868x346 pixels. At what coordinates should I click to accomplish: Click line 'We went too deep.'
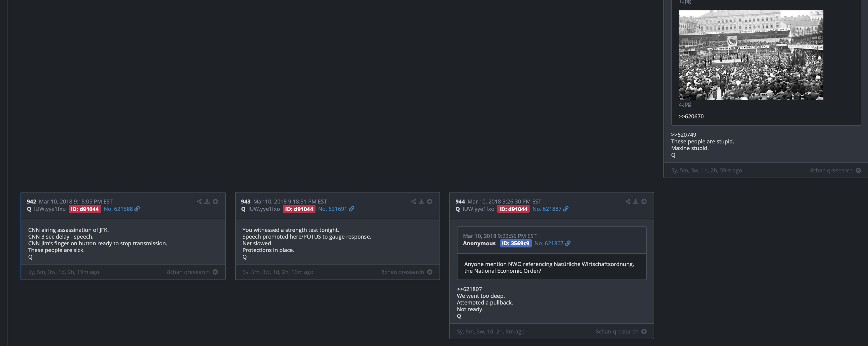pos(481,296)
